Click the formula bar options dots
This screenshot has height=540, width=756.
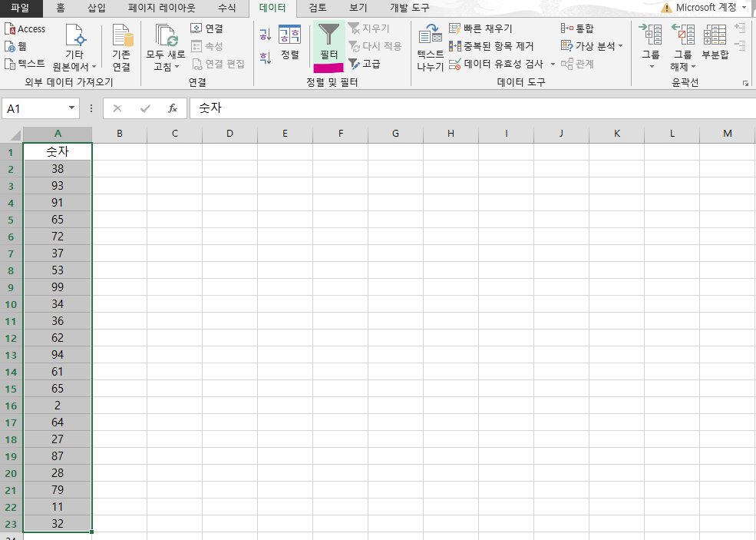pos(91,108)
